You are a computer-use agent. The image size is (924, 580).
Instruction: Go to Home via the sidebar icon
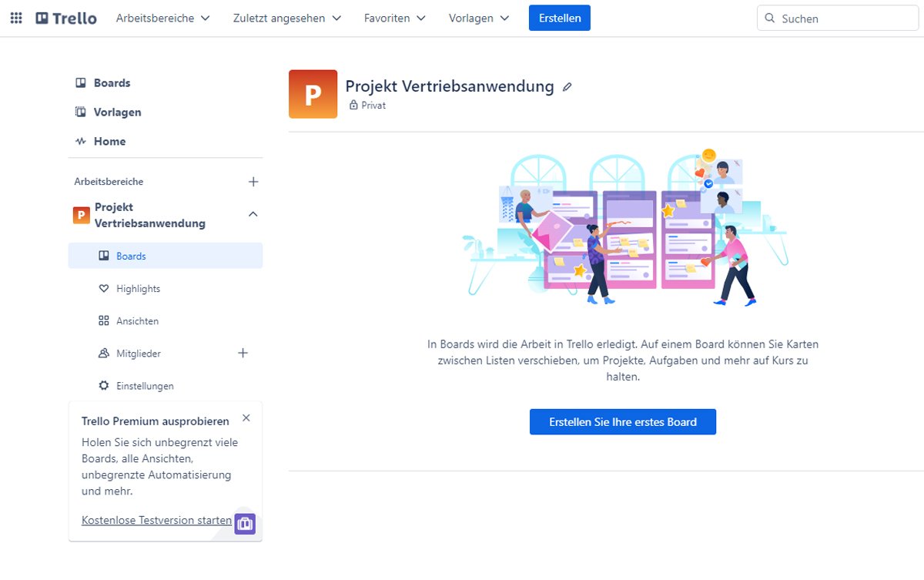point(109,141)
